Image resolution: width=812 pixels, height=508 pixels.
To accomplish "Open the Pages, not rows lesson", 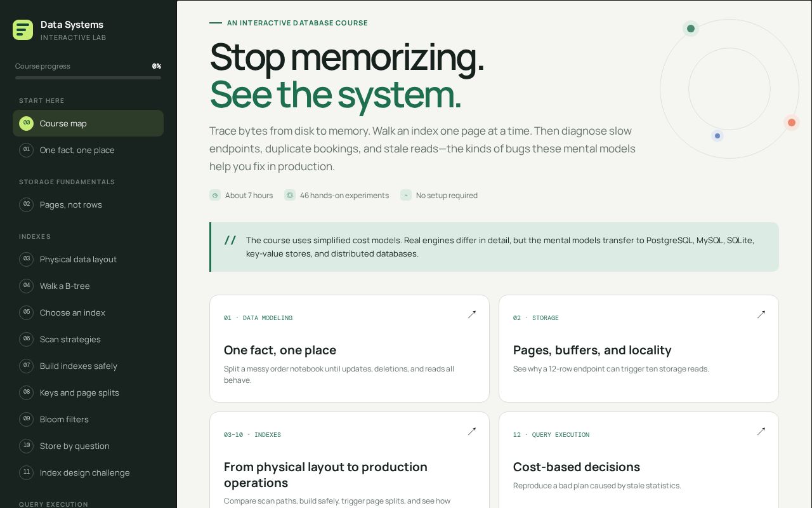I will tap(88, 204).
